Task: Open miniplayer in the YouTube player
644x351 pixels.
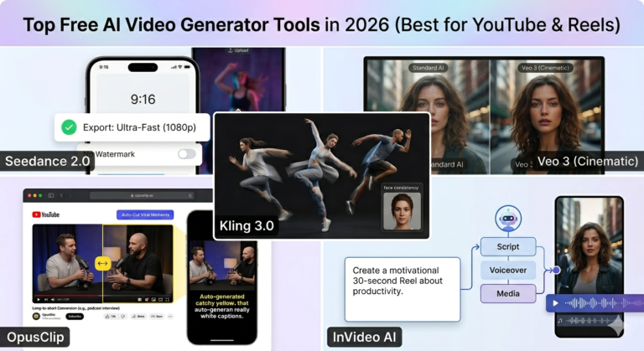Action: tap(153, 300)
